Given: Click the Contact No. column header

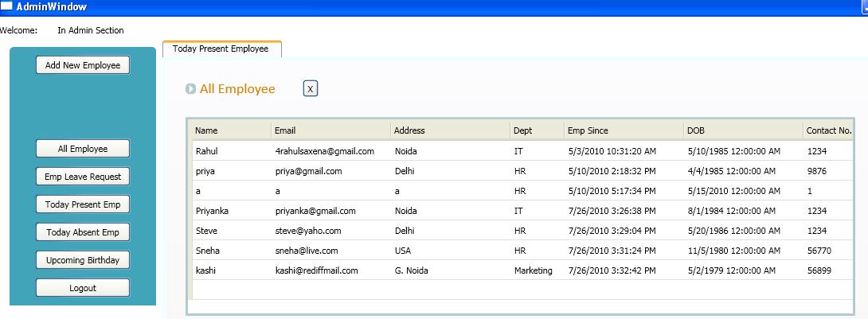Looking at the screenshot, I should pos(829,130).
